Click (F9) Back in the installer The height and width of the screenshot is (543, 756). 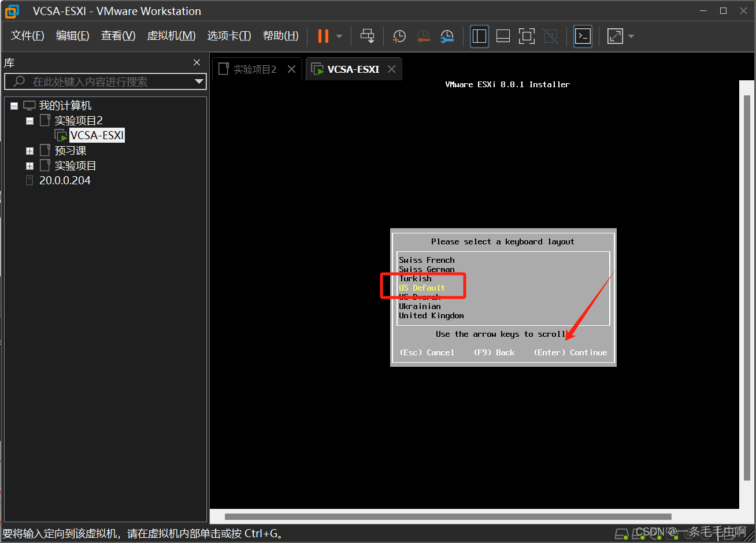pyautogui.click(x=494, y=352)
